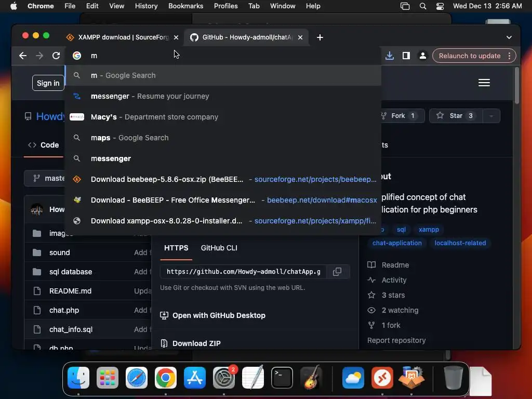Open the sql database folder
Screen dimensions: 532x399
pos(71,272)
